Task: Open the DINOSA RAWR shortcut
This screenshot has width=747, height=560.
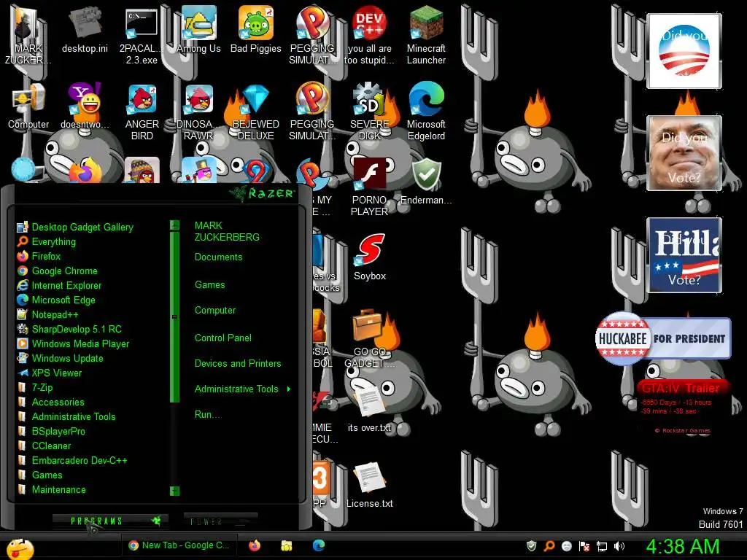Action: click(198, 112)
